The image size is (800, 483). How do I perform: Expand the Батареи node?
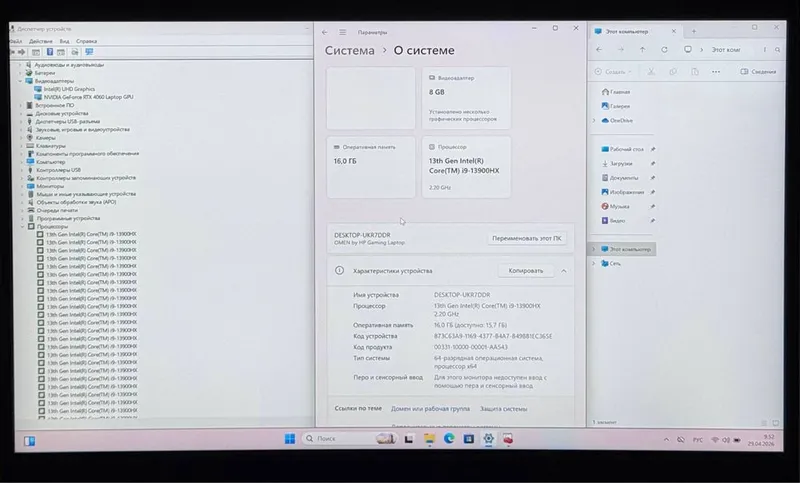point(20,73)
